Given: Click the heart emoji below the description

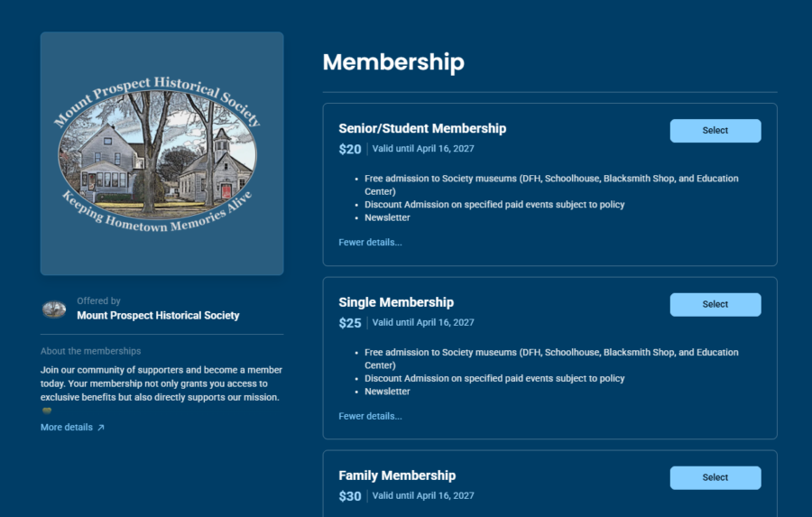Looking at the screenshot, I should tap(47, 411).
